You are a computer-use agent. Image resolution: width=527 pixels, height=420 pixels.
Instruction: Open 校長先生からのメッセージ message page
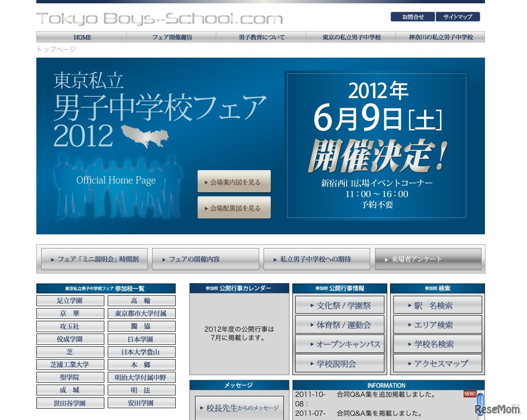(x=239, y=407)
